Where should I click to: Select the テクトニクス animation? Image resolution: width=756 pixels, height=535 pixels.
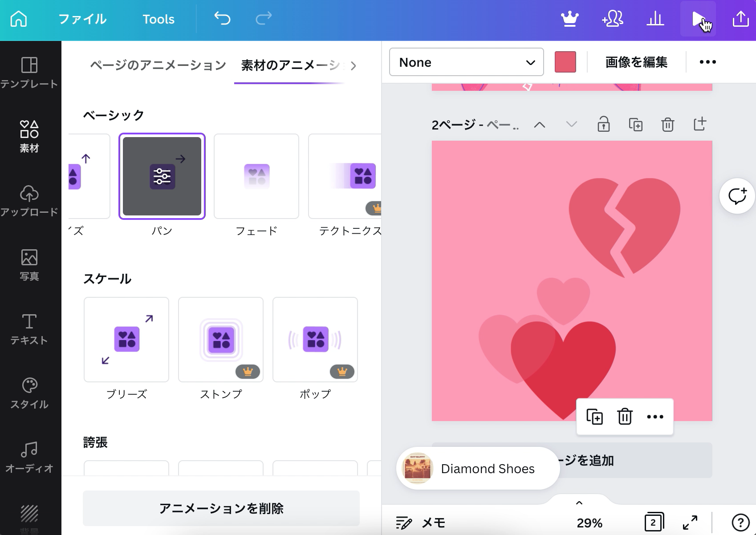(x=345, y=176)
